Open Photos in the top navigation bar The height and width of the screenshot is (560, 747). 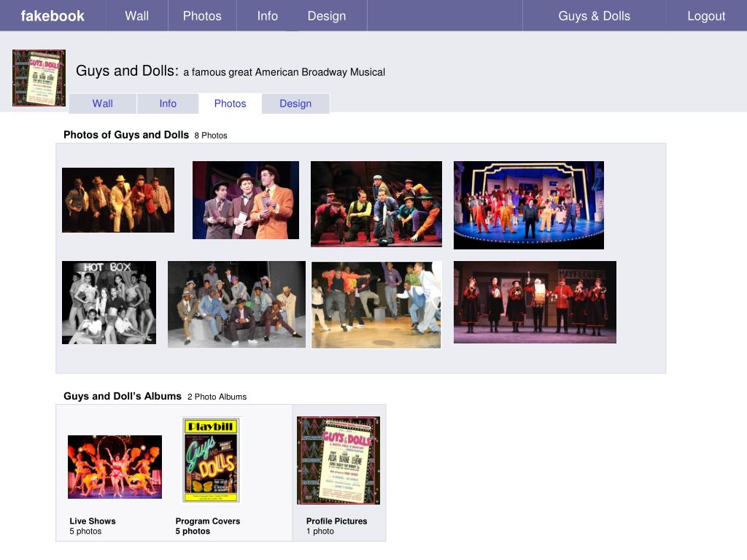tap(202, 16)
